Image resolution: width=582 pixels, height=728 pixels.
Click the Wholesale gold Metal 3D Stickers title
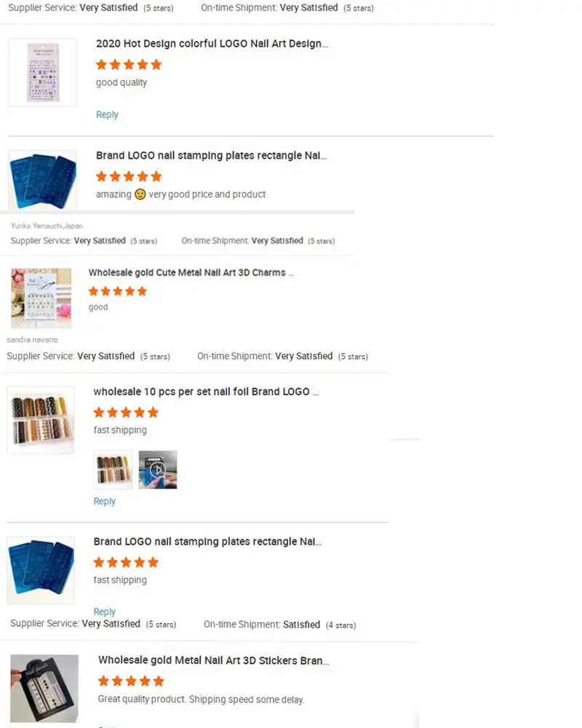[213, 660]
